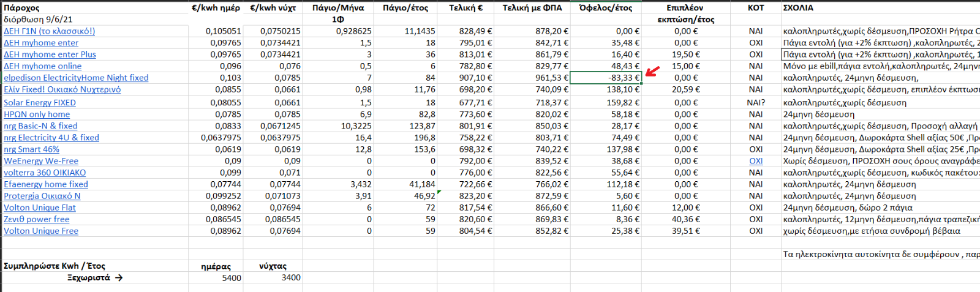Open nrg Electricity 4U & fixed link

point(51,138)
